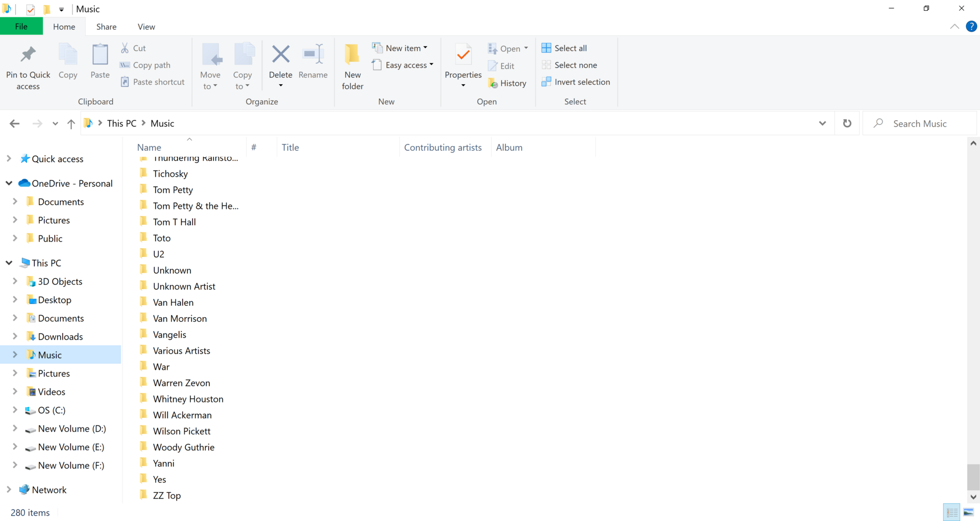Select the Various Artists folder
Viewport: 980px width, 521px height.
pos(181,350)
